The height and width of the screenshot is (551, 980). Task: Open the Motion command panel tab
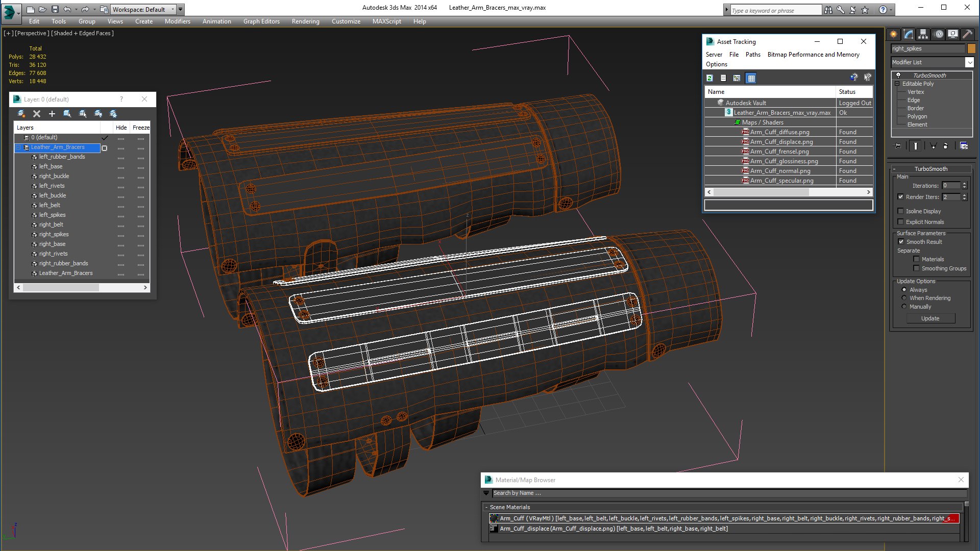point(938,34)
